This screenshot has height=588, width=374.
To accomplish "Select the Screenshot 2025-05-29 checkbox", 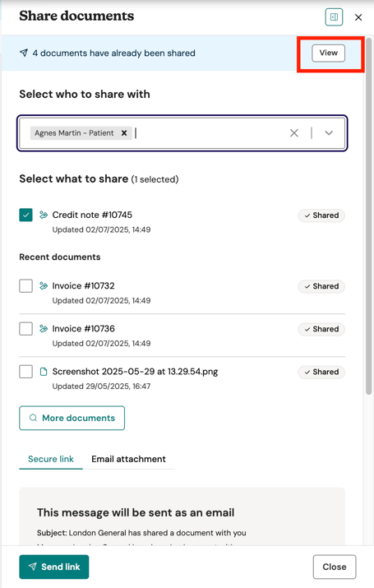I will tap(25, 372).
